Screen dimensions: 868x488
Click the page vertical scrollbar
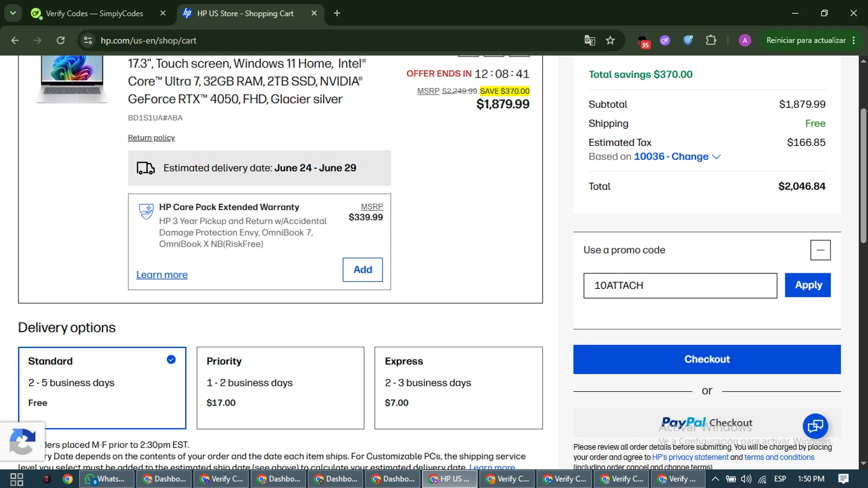pos(863,175)
